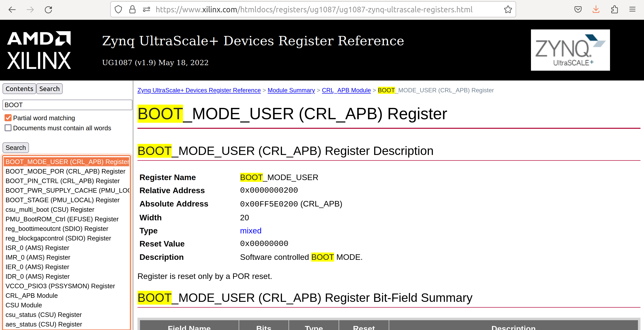644x330 pixels.
Task: Uncheck Partial word matching checkbox
Action: (8, 118)
